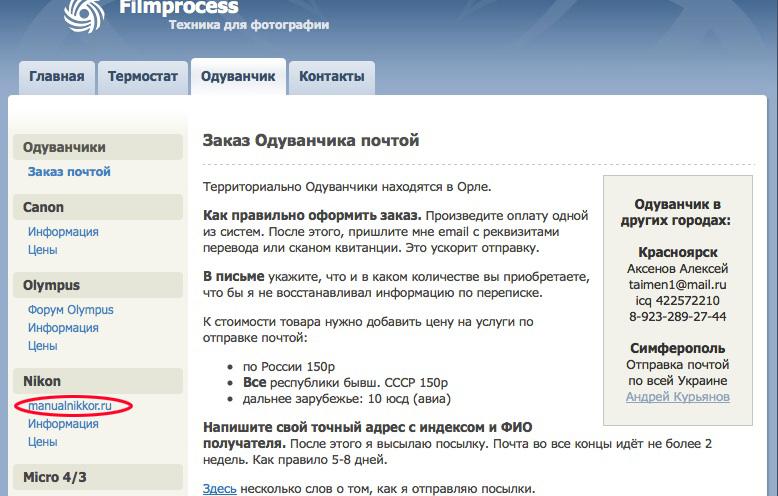Open Цены under Olympus

[x=43, y=346]
